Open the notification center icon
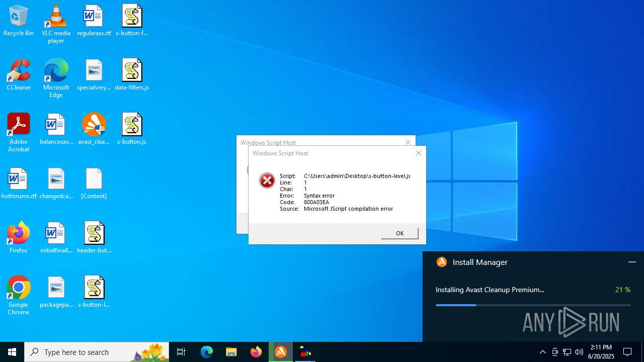The height and width of the screenshot is (362, 644). (x=627, y=352)
